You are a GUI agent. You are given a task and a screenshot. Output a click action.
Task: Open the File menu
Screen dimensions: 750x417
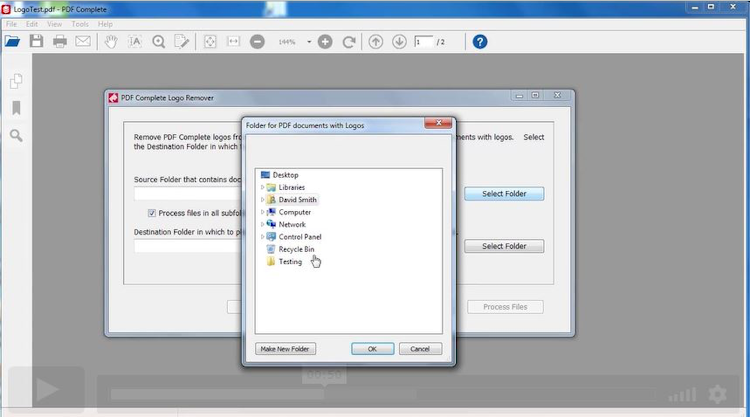pyautogui.click(x=11, y=24)
